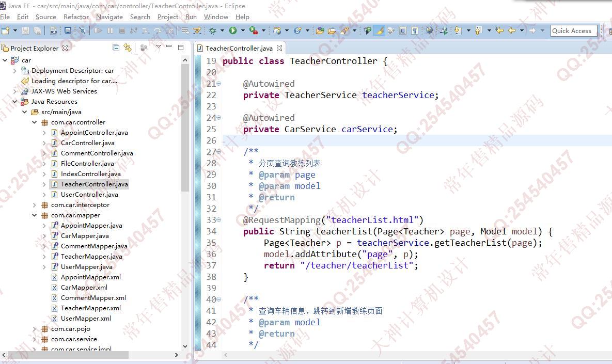Screen dimensions: 612x364
Task: Collapse the com.car.controller package
Action: point(35,122)
